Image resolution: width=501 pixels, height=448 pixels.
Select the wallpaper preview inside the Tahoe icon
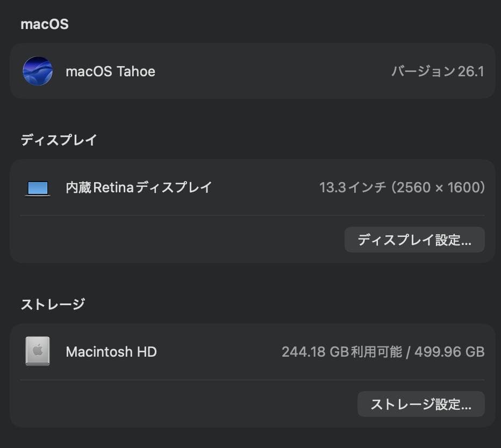37,71
